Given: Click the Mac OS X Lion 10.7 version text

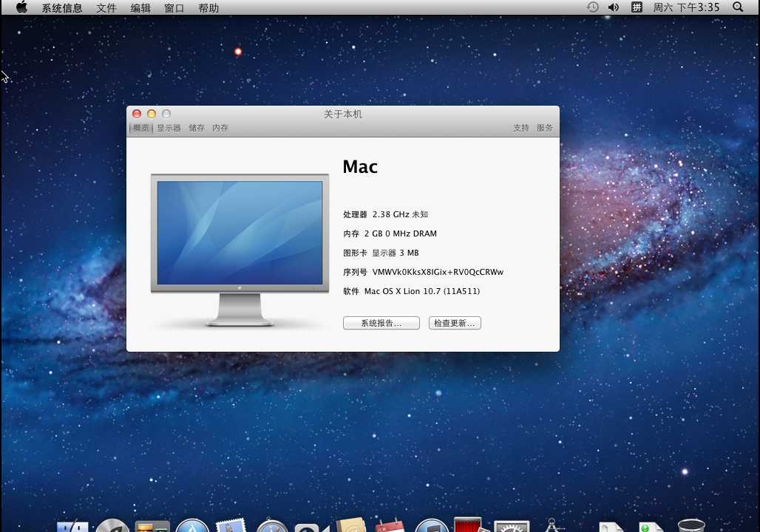Looking at the screenshot, I should pos(421,291).
